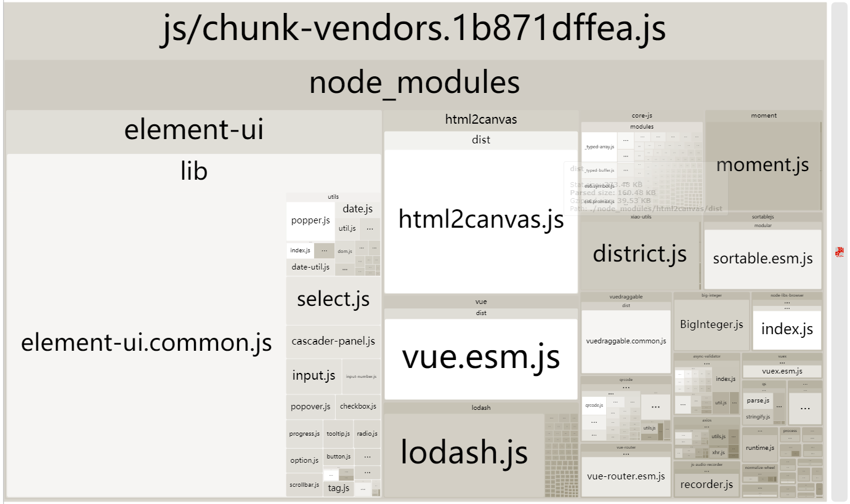Image resolution: width=850 pixels, height=504 pixels.
Task: Select the xhr.js block in axios
Action: [x=718, y=452]
